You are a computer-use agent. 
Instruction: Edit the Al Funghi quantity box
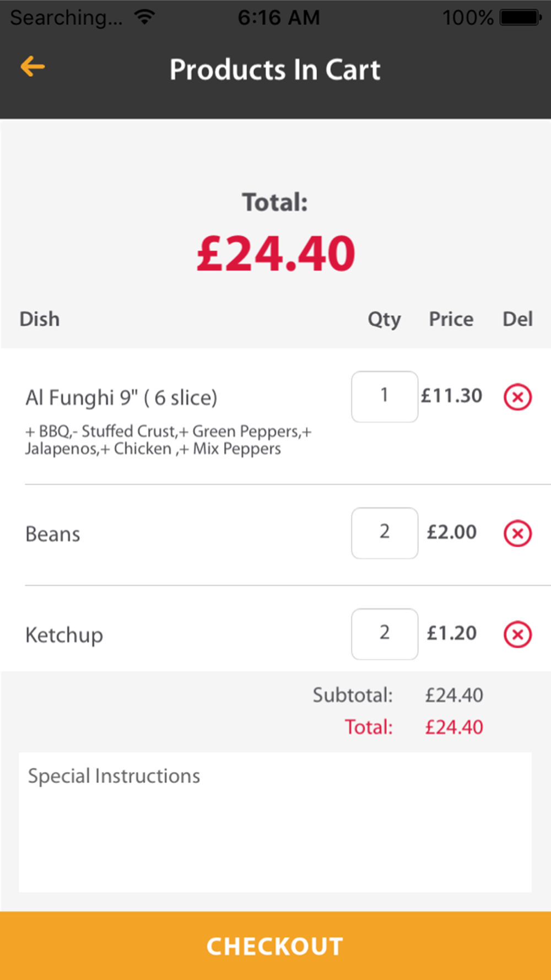[384, 396]
